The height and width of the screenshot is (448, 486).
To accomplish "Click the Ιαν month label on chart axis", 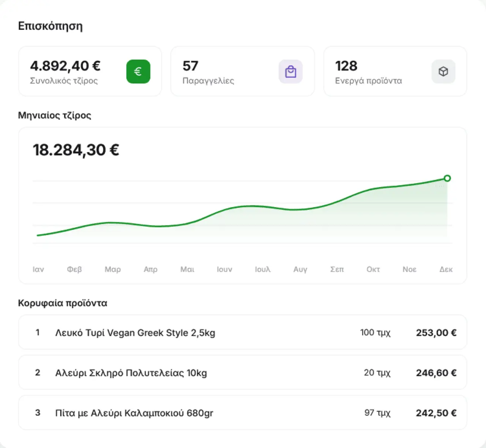I will tap(38, 269).
